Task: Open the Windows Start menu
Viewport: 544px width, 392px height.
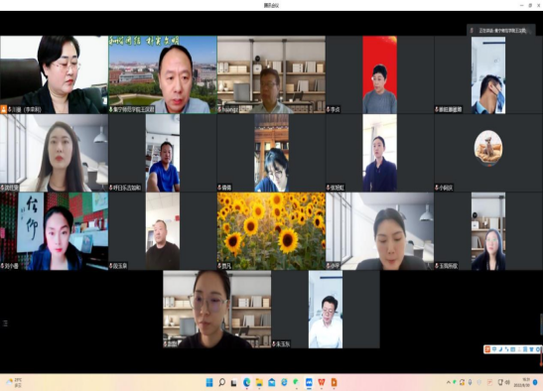Action: pyautogui.click(x=209, y=382)
